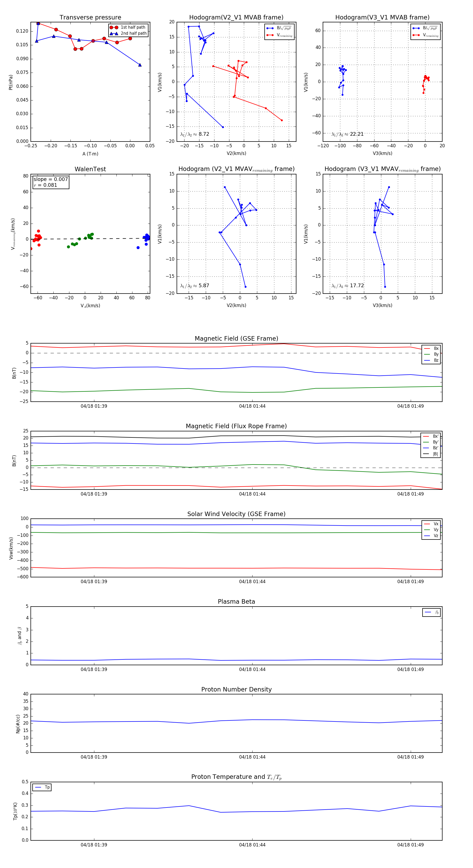The image size is (473, 868).
Task: Click the "Hodogram(V3_V1 MVAB frame)" title
Action: [x=382, y=17]
